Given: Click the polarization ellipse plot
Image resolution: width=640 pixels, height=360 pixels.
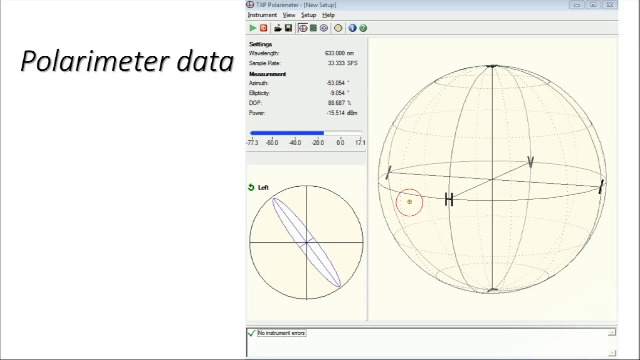Looking at the screenshot, I should coord(307,242).
